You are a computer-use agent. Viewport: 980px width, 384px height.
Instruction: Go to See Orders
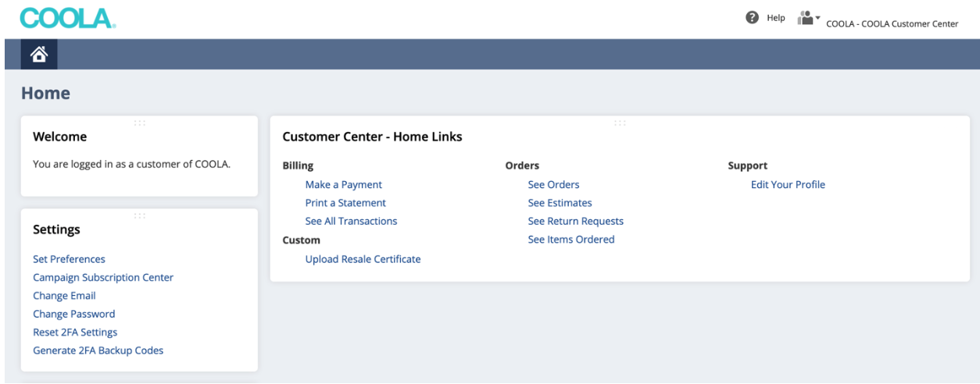[x=553, y=185]
